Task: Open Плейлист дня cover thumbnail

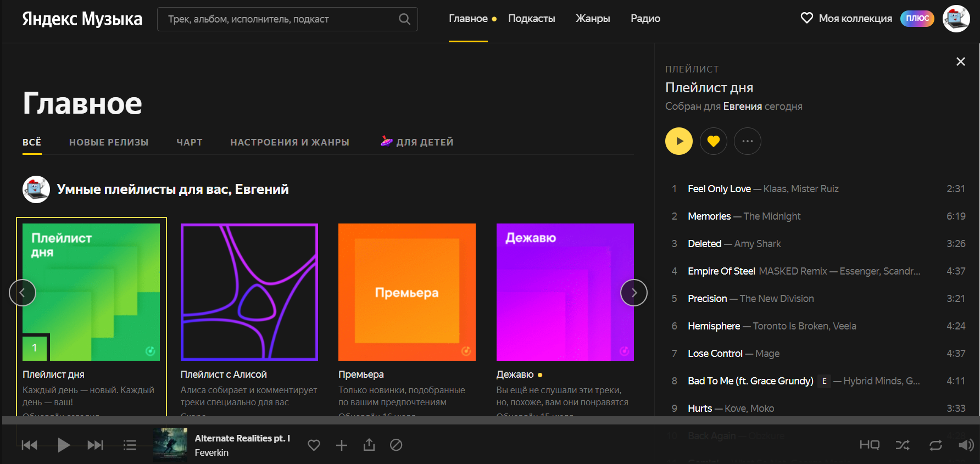Action: (x=91, y=292)
